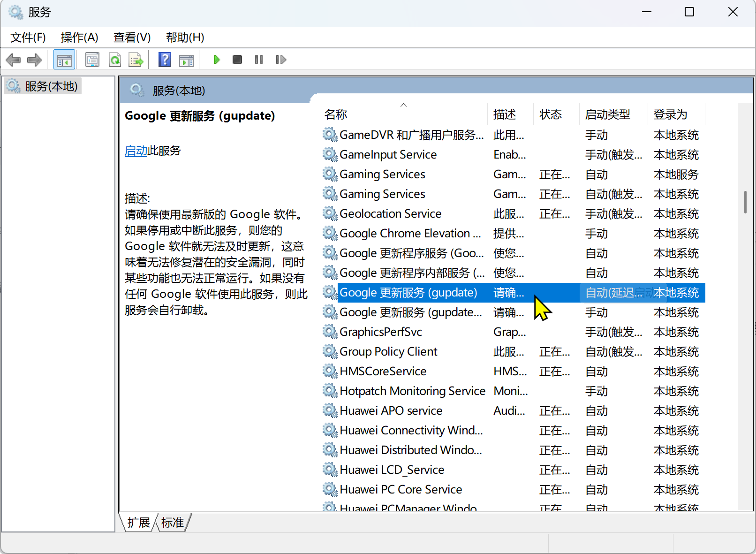Select 服务(本地) in the console tree

point(51,86)
